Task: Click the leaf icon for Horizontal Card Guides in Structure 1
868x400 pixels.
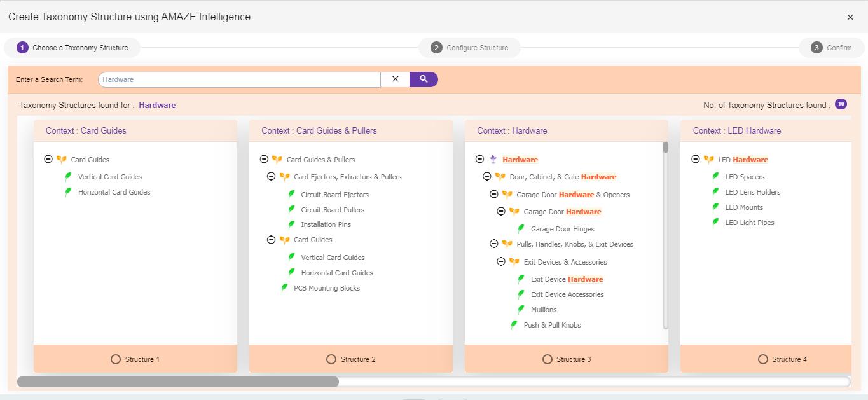Action: tap(69, 192)
